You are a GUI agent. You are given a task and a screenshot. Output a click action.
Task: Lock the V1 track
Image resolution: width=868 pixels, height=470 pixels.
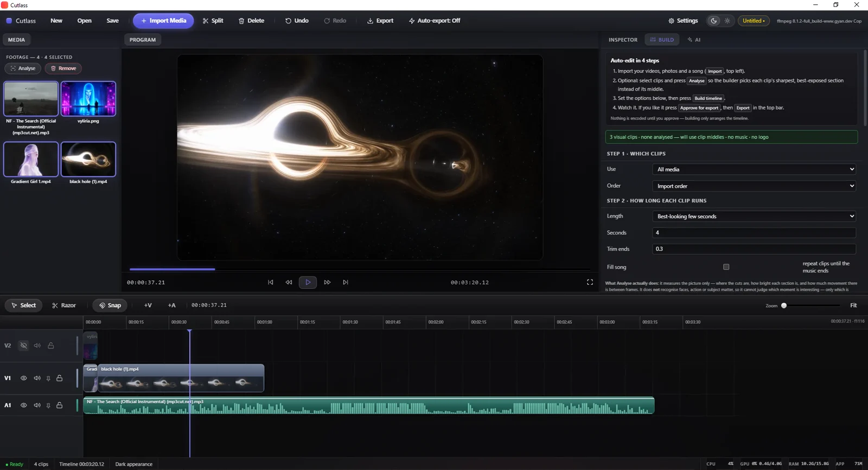pos(60,378)
